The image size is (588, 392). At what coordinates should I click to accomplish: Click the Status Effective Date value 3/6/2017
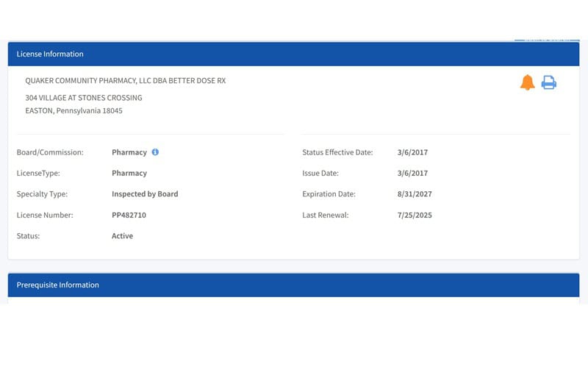[412, 152]
